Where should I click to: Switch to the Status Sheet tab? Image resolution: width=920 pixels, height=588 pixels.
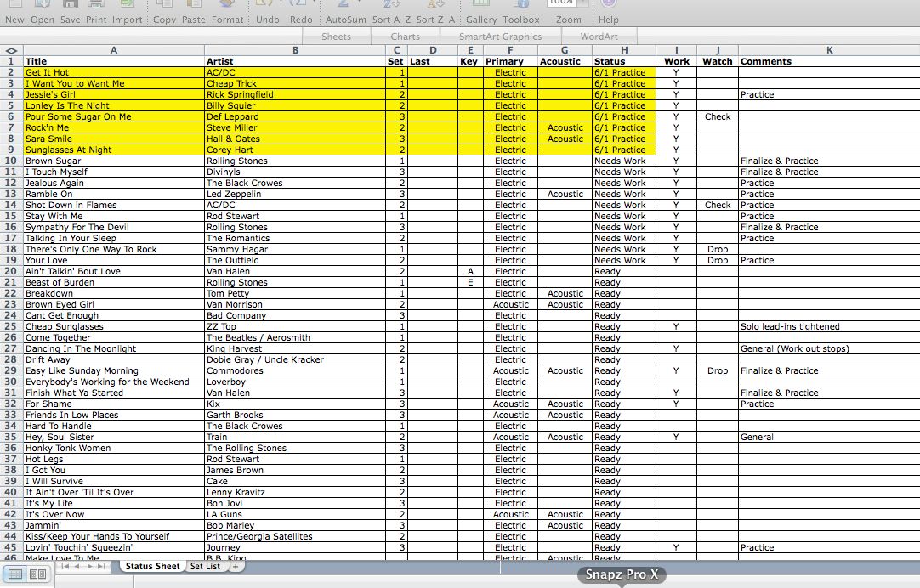152,566
